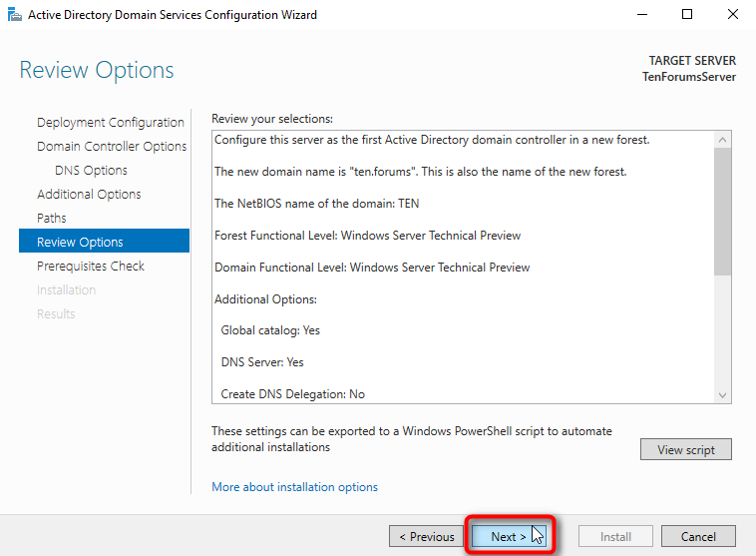The width and height of the screenshot is (756, 556).
Task: Click the 'Additional Options:' heading in list
Action: pos(265,299)
